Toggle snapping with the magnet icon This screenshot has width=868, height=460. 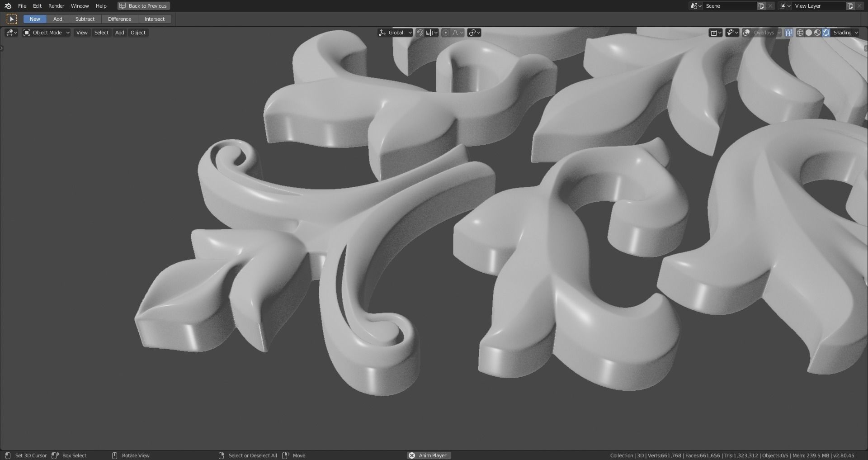coord(420,33)
